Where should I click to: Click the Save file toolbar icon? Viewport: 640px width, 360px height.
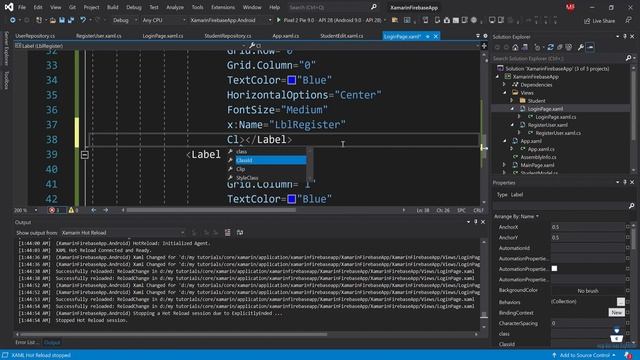tap(62, 20)
